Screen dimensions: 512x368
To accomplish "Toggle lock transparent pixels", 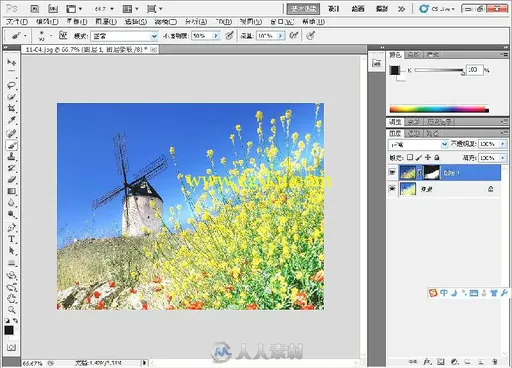I will pos(410,157).
